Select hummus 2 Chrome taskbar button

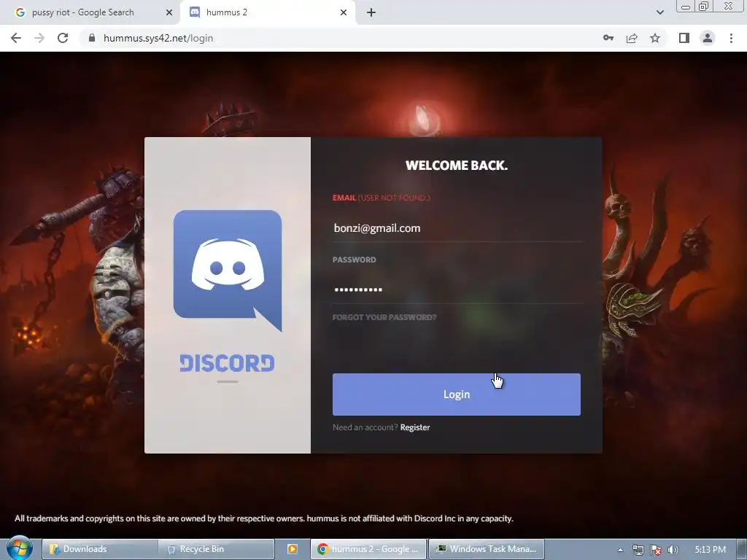pos(368,549)
